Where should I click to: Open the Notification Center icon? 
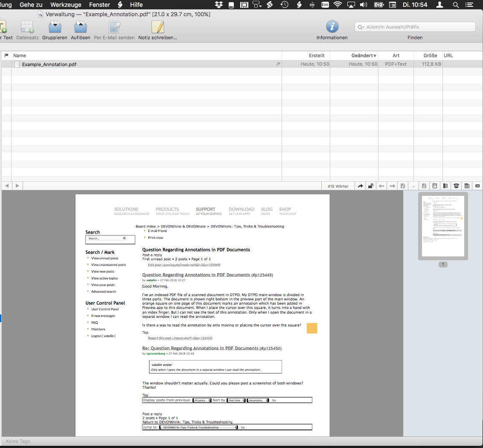click(x=469, y=5)
